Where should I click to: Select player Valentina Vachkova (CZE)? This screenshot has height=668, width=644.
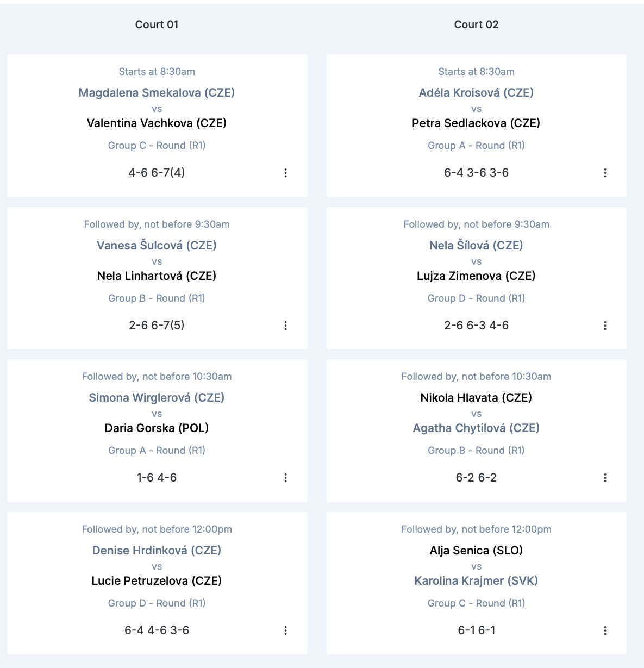[157, 123]
